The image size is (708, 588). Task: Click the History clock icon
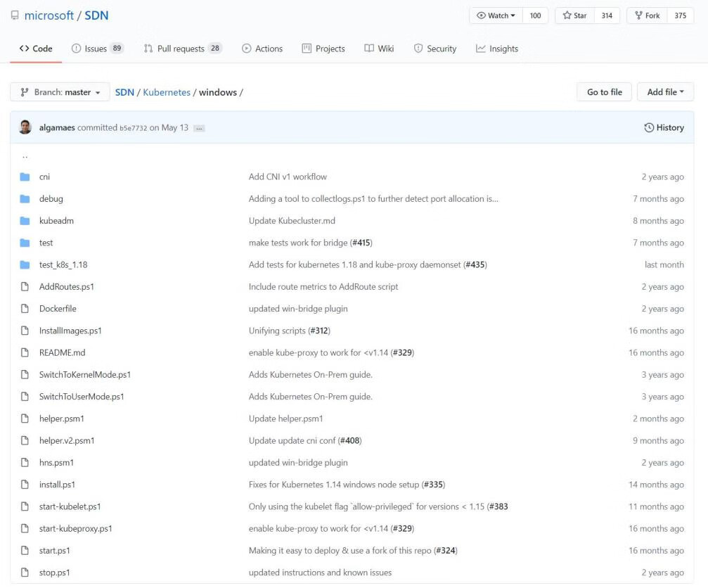pos(648,127)
